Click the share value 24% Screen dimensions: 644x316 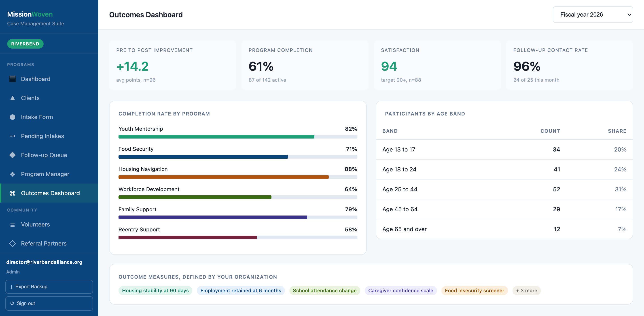pos(620,169)
